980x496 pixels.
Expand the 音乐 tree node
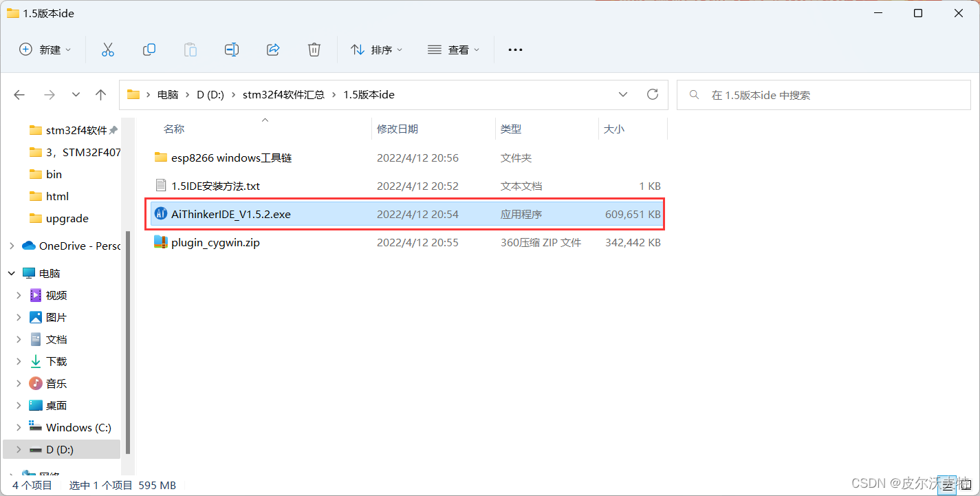point(19,383)
